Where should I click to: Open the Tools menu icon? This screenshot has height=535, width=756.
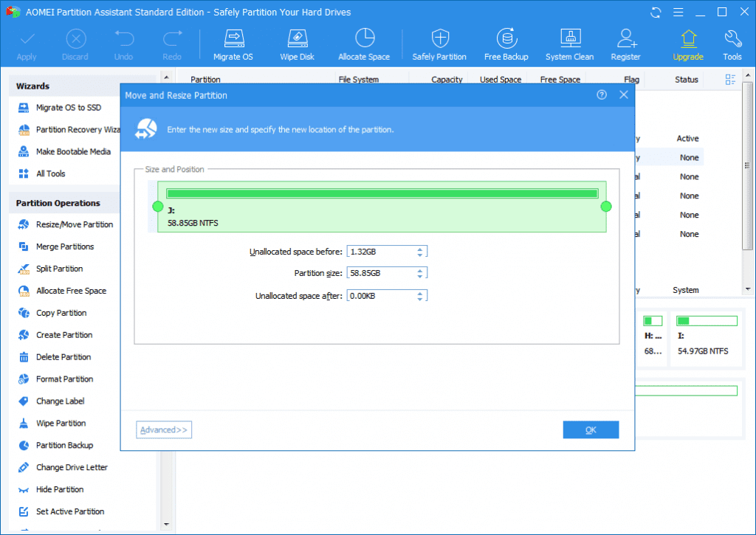(x=732, y=44)
